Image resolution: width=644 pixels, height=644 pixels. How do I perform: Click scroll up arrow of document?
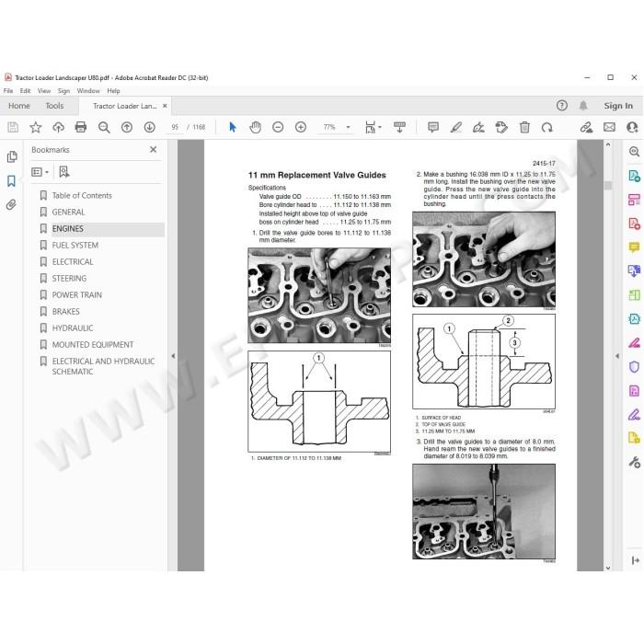point(608,144)
